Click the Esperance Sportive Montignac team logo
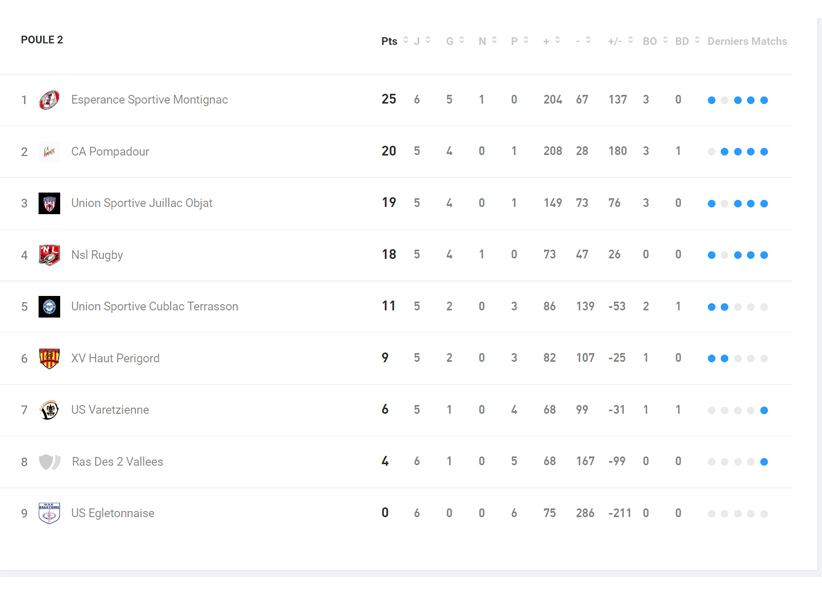Screen dimensions: 822x595 point(49,100)
